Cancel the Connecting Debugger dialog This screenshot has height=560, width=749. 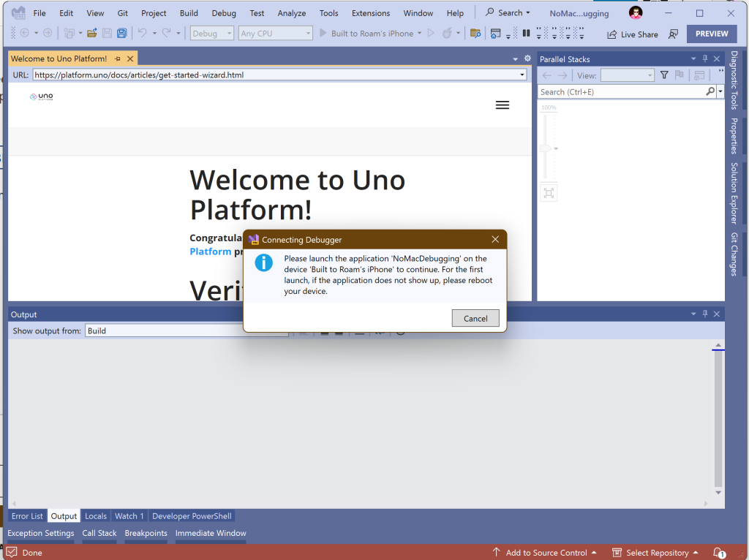pos(475,318)
